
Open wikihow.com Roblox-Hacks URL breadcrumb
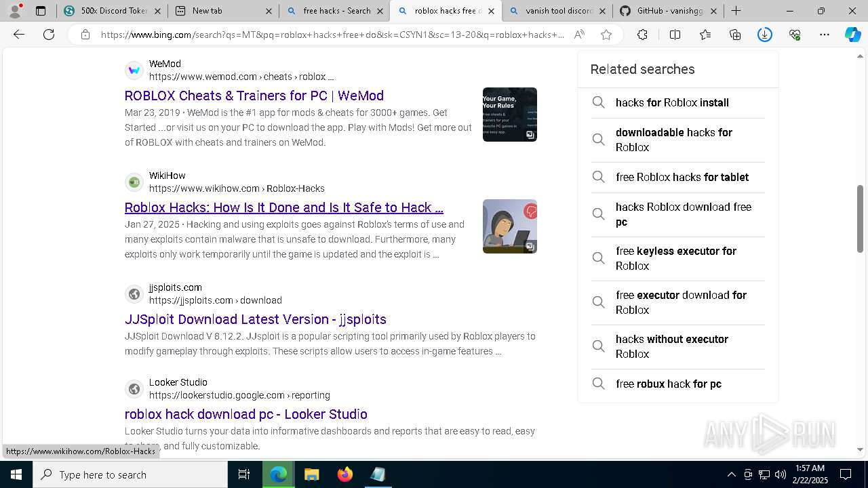(x=237, y=188)
